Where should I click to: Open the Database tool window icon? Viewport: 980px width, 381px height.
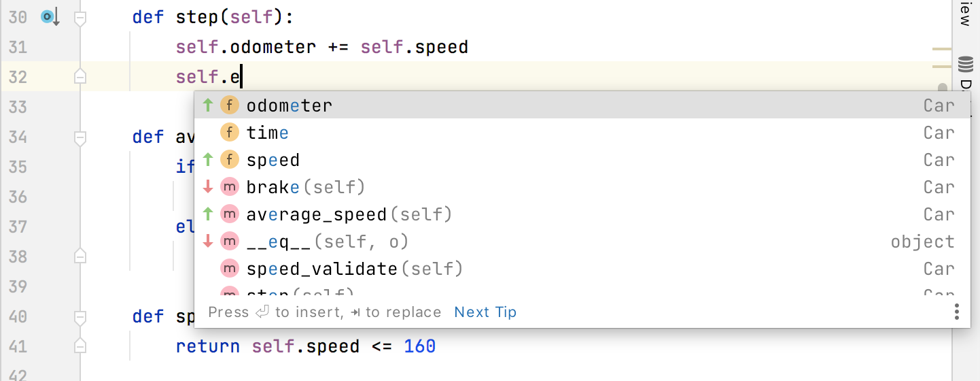965,65
